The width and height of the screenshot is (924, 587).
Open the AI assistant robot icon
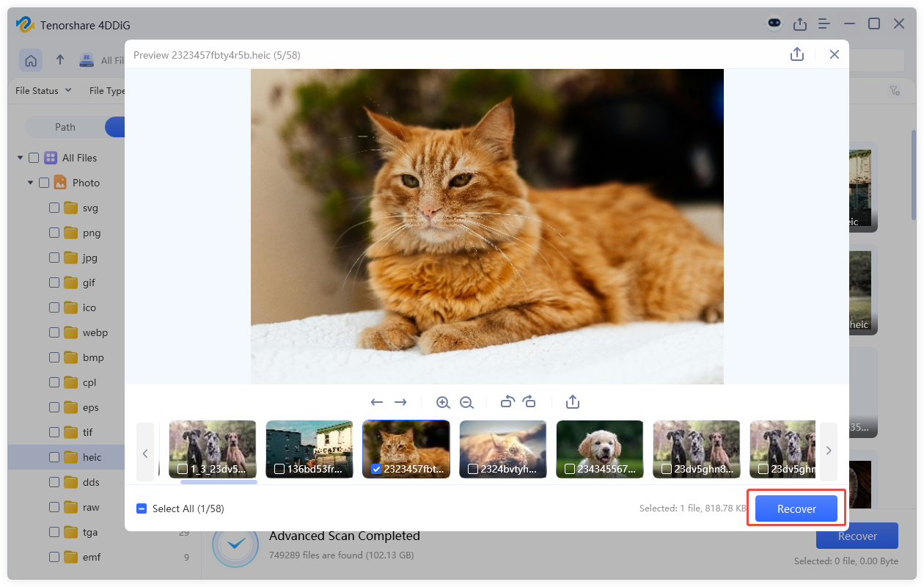(x=774, y=23)
